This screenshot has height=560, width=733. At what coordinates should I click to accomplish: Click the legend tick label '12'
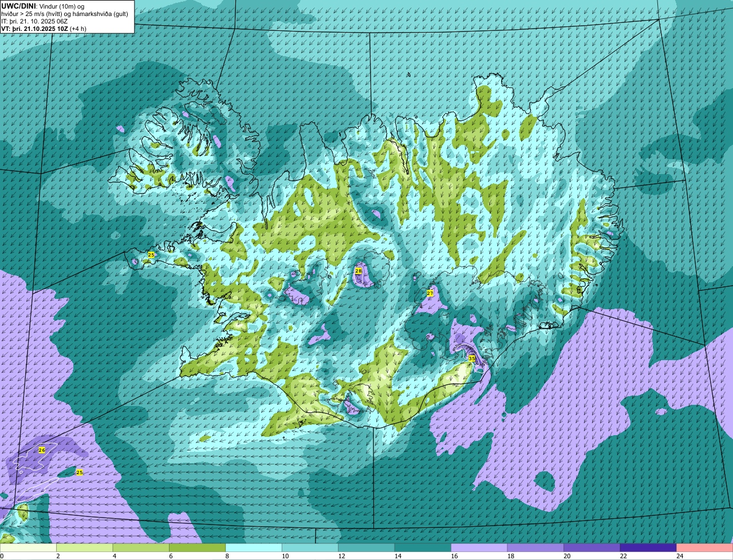[x=341, y=555]
